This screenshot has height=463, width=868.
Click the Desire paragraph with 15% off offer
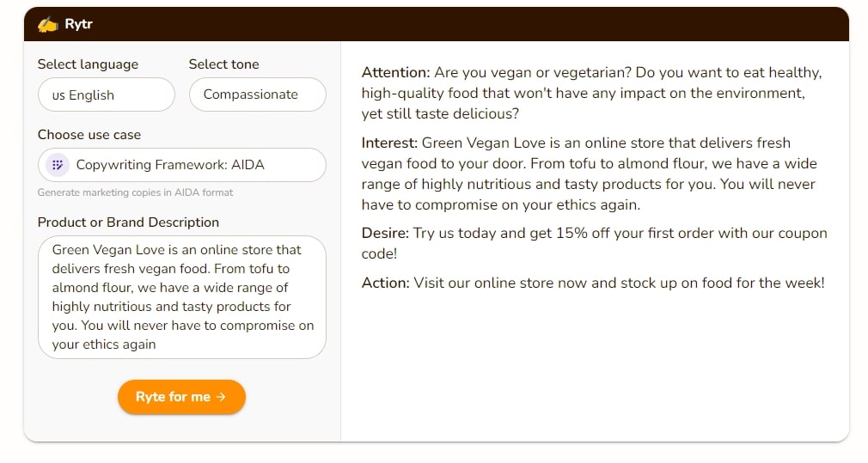point(594,243)
